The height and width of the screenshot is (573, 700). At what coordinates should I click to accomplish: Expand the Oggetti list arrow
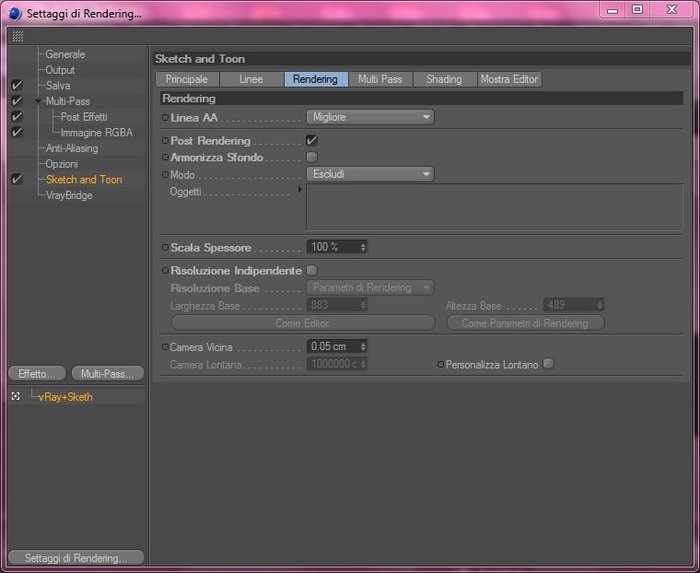click(x=300, y=190)
